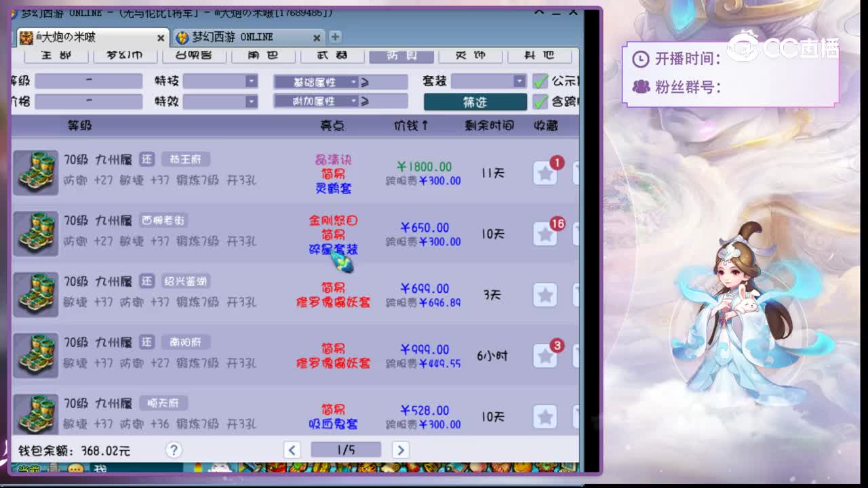Screen dimensions: 868x488
Task: Click the 还 tag on 绍兴鉴湖 listing
Action: point(147,281)
